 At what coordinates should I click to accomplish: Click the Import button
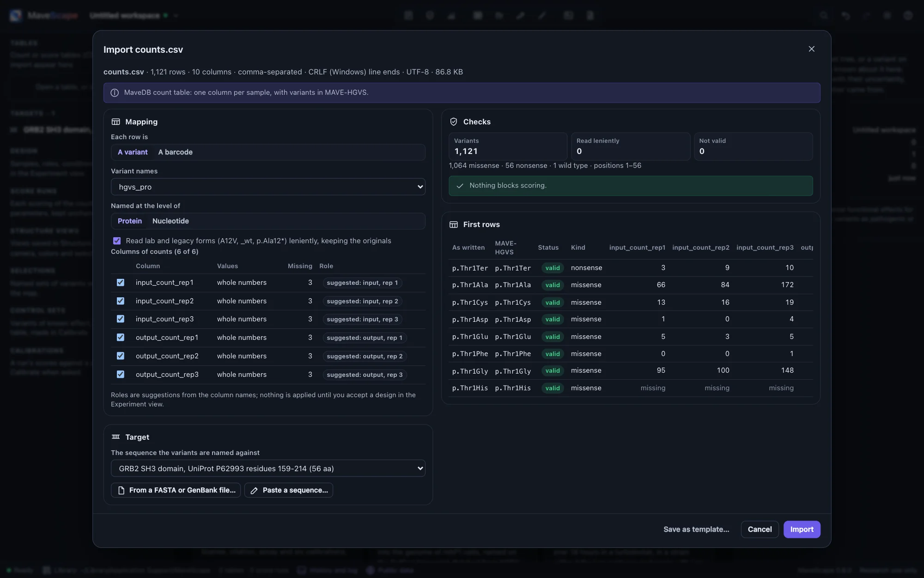802,529
